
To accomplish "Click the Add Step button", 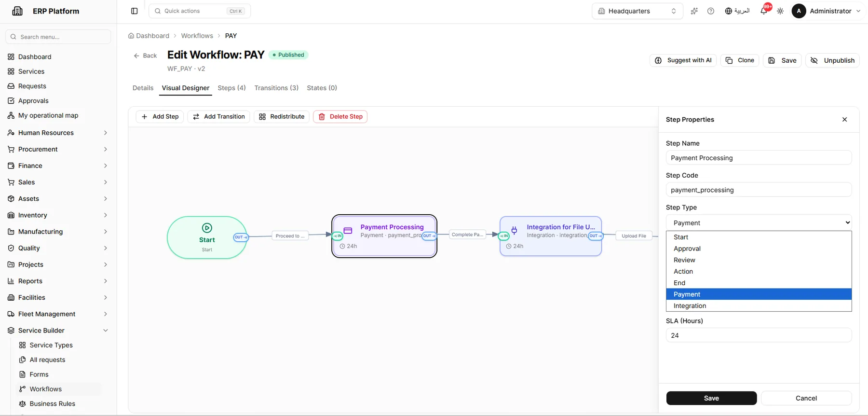I will [x=160, y=117].
